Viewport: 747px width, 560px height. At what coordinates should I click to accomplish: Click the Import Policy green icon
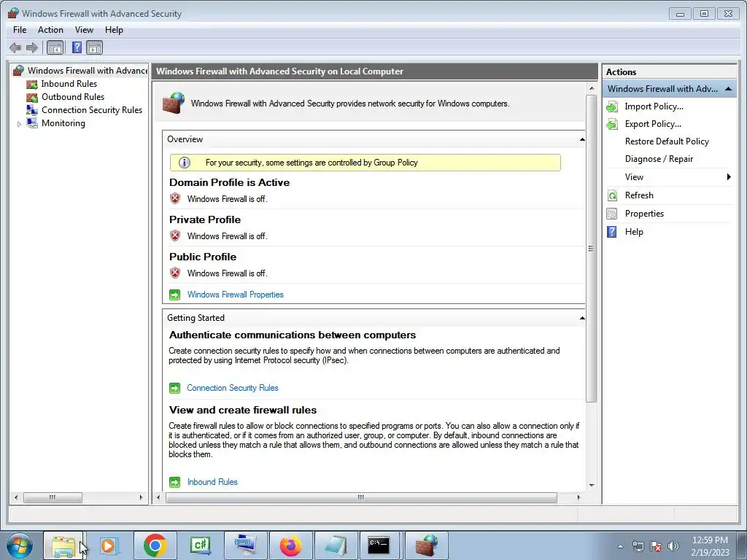pyautogui.click(x=612, y=106)
